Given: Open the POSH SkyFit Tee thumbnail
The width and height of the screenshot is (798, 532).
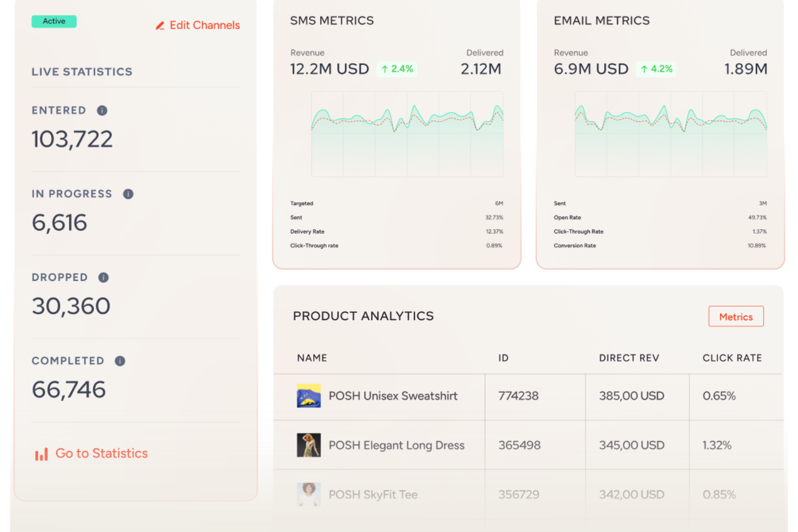Looking at the screenshot, I should click(x=308, y=494).
